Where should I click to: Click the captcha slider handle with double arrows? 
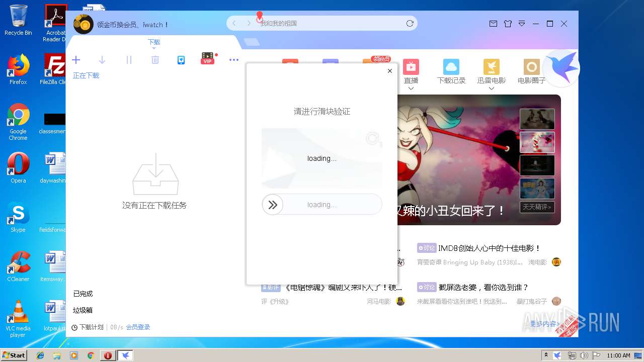click(273, 205)
